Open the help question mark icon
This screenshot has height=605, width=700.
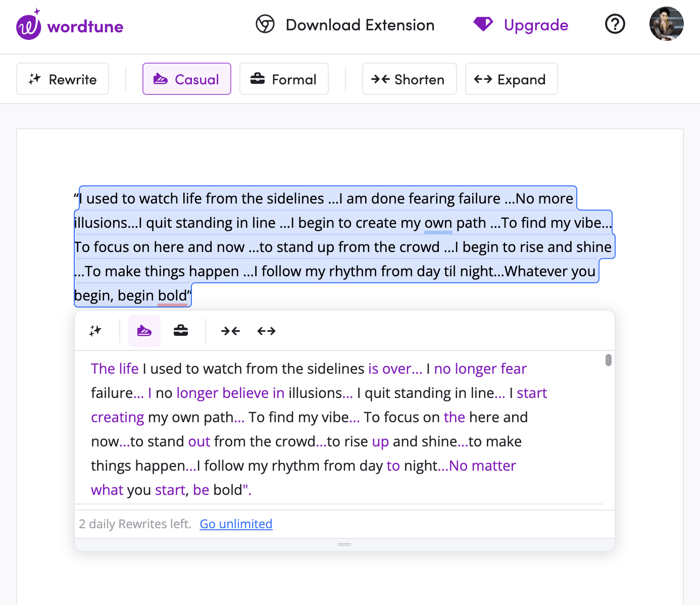click(615, 24)
